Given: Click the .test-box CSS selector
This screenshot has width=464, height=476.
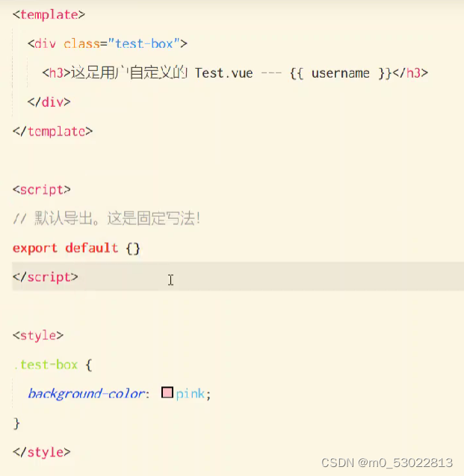Looking at the screenshot, I should tap(46, 365).
